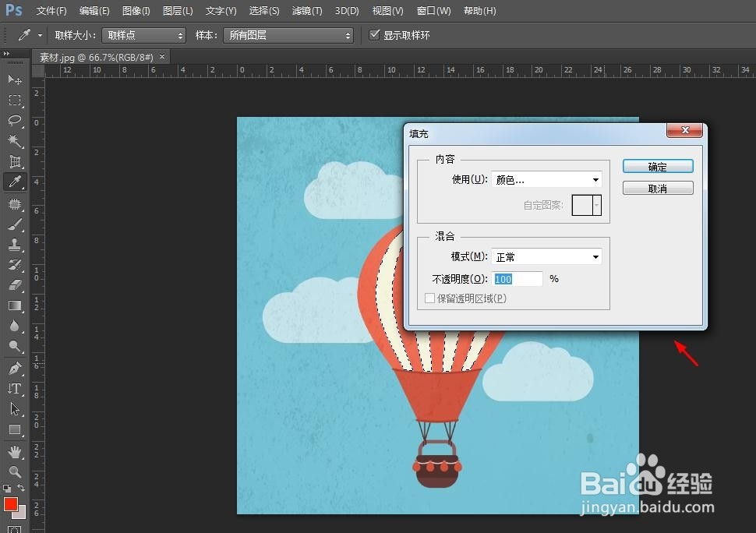This screenshot has height=533, width=756.
Task: Expand the collapsed toolbox panel arrows
Action: coord(6,54)
